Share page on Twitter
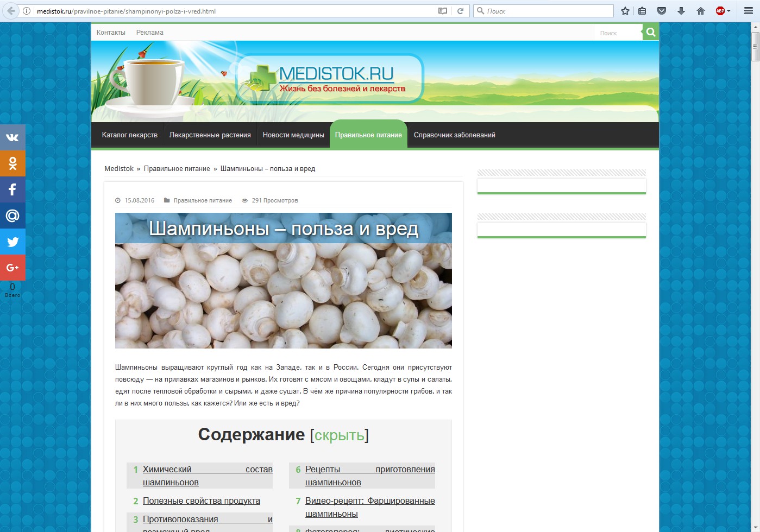The width and height of the screenshot is (760, 532). coord(12,242)
